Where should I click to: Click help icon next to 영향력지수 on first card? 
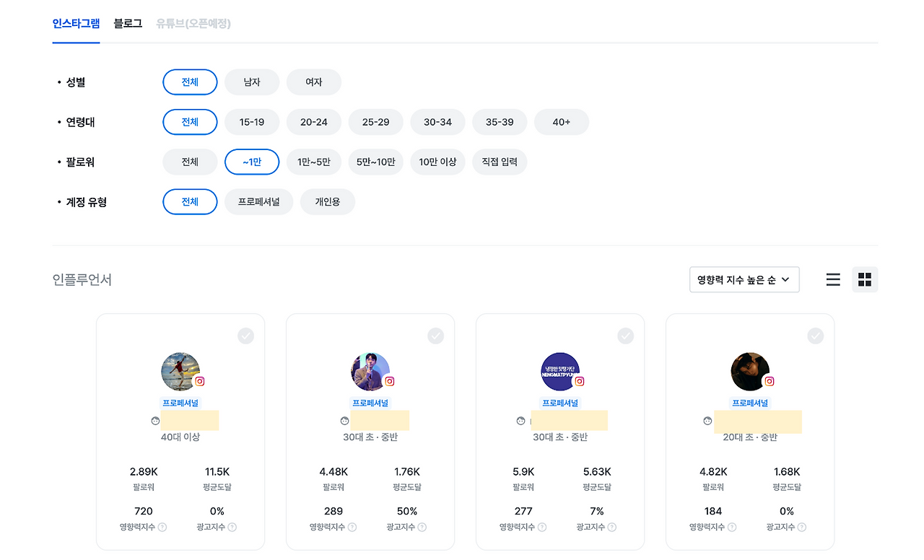click(x=162, y=528)
